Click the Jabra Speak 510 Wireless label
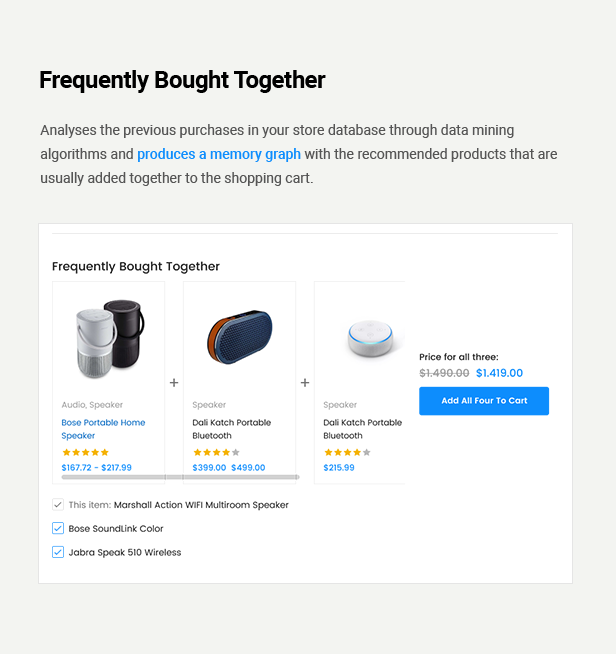 [x=125, y=552]
